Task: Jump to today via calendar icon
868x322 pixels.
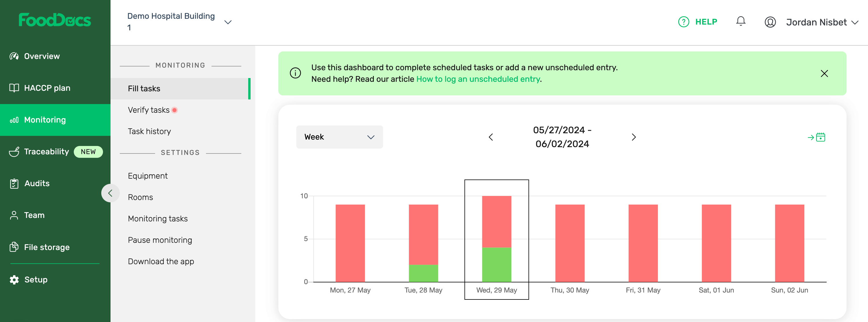Action: [816, 137]
